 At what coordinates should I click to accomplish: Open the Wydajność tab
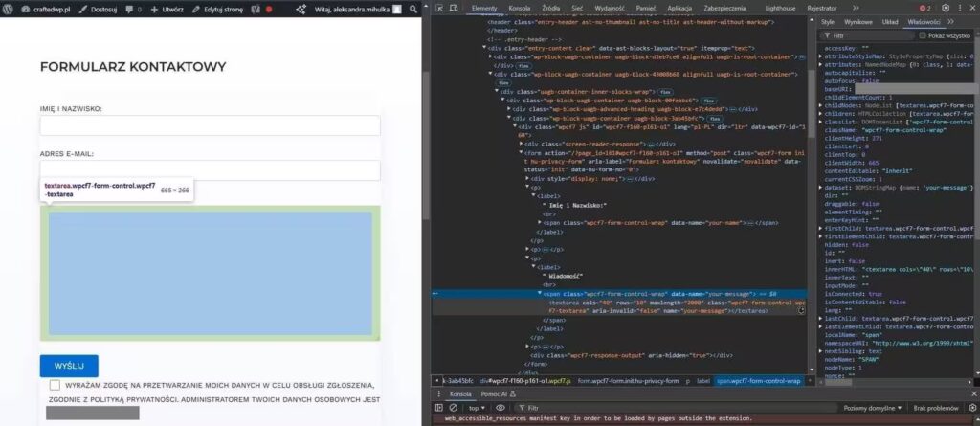[610, 8]
